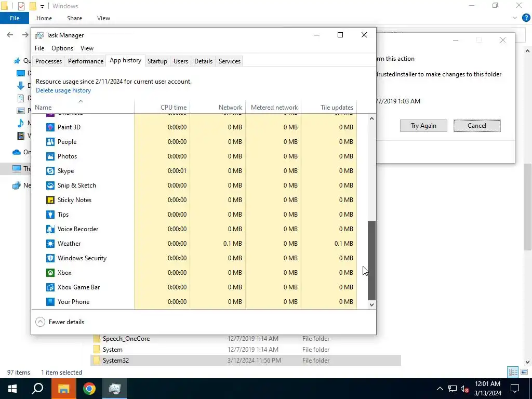Click the Photos app icon

pyautogui.click(x=50, y=156)
